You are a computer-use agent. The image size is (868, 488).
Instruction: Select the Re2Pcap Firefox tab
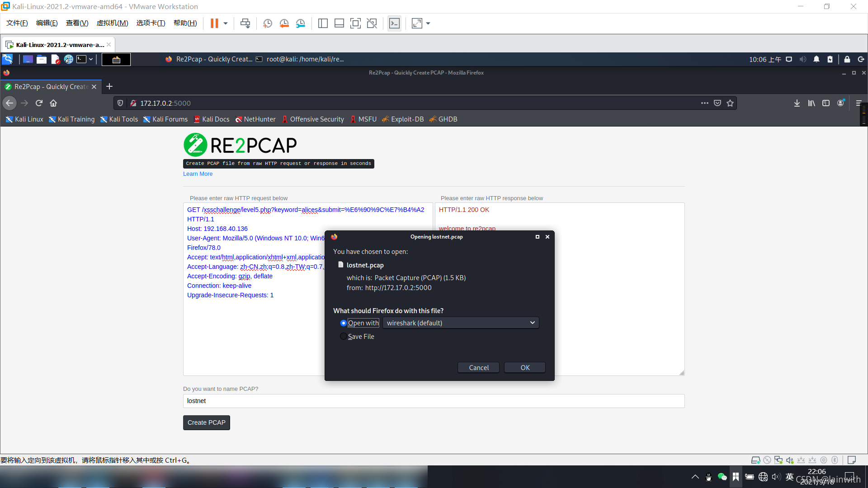coord(51,87)
